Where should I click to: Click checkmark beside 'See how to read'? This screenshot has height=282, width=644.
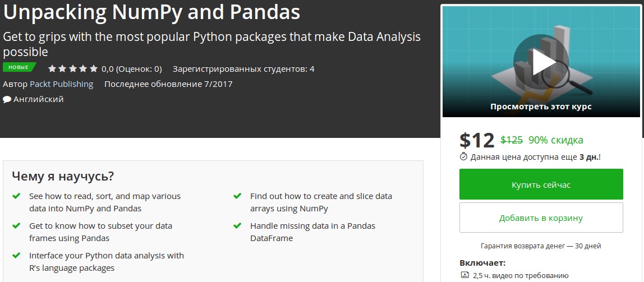(16, 197)
